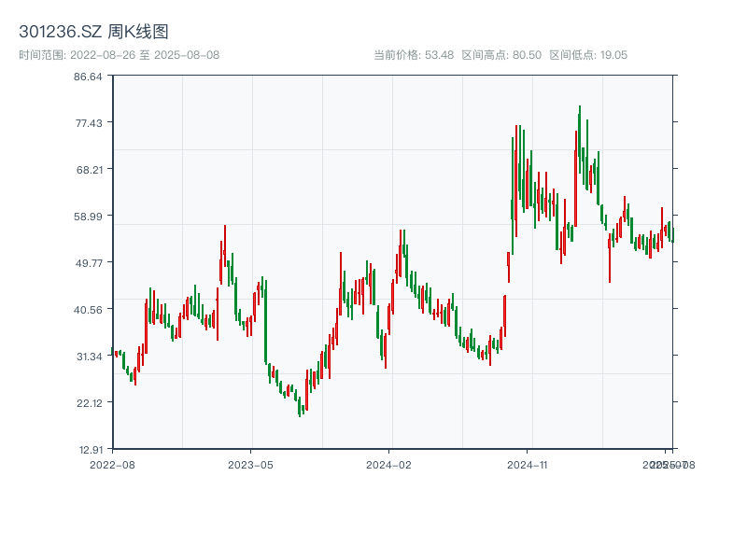Click the tallest green candle at the 80.50 peak

[580, 139]
